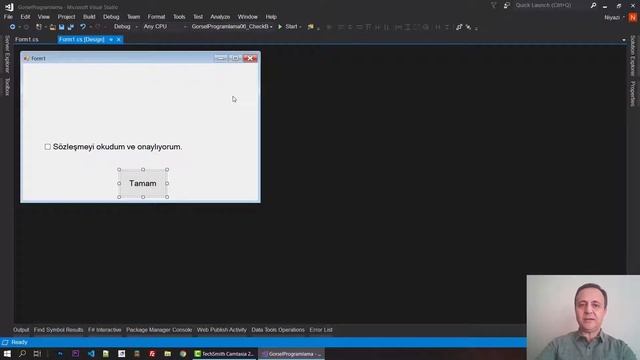The height and width of the screenshot is (360, 640).
Task: Tick the 'Sözleşmeyi okudum ve onaylıyorum' checkbox
Action: tap(48, 147)
